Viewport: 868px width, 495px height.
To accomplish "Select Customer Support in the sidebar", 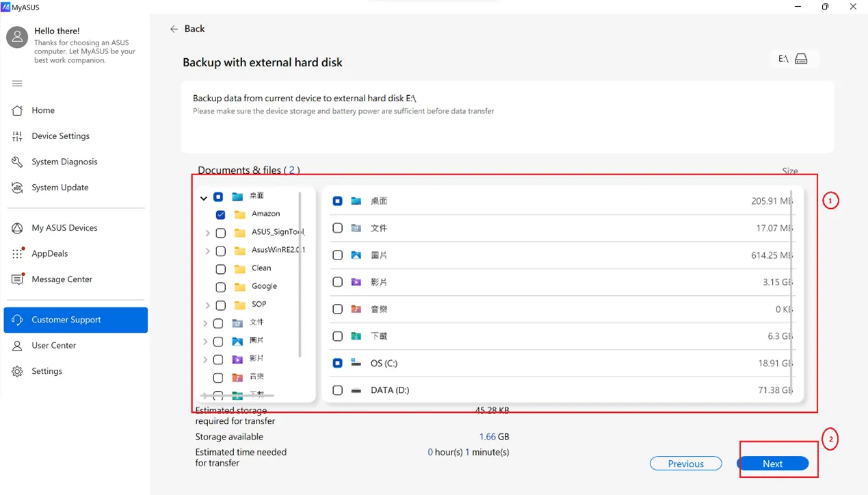I will click(66, 320).
